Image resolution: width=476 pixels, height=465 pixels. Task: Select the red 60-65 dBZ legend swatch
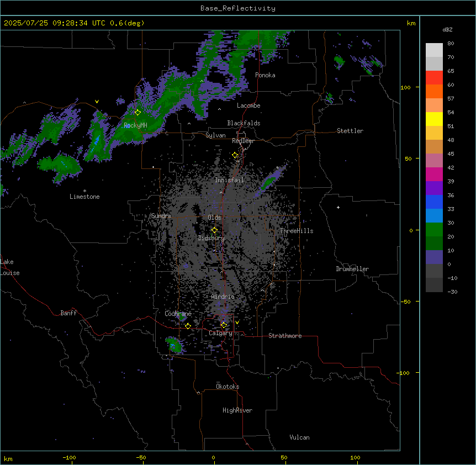pyautogui.click(x=434, y=78)
